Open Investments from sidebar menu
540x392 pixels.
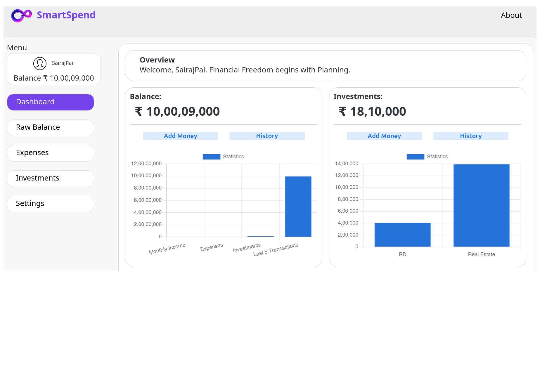pos(51,178)
